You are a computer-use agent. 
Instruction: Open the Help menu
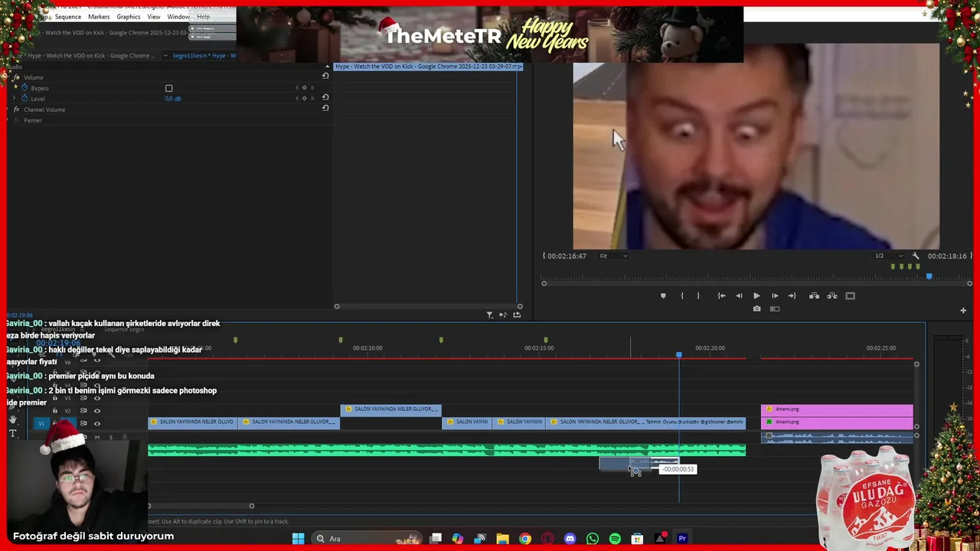(x=203, y=17)
